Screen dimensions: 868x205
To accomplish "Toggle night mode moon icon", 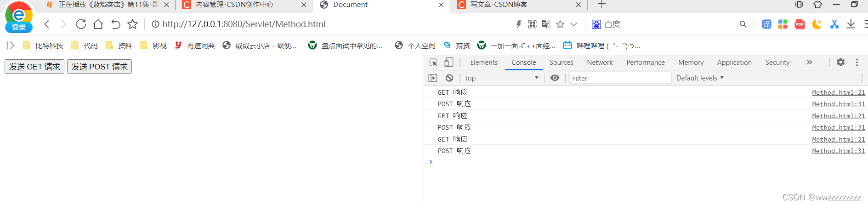I will click(x=817, y=24).
